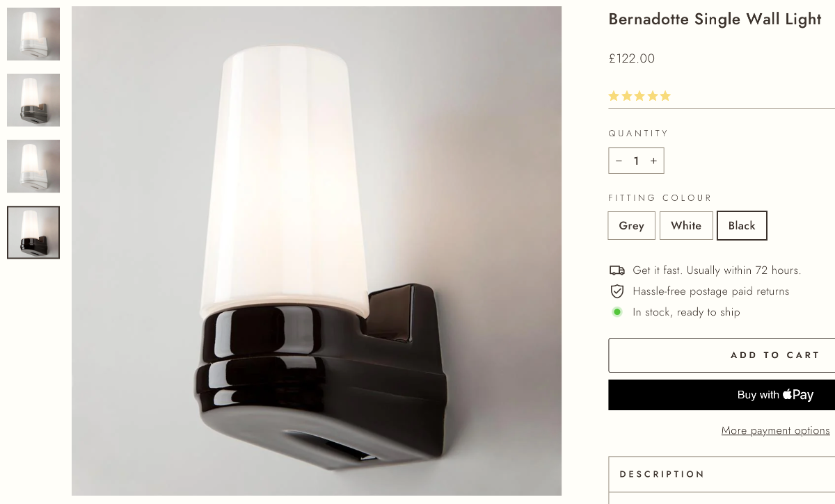
Task: Click the green in-stock indicator dot
Action: [x=617, y=312]
